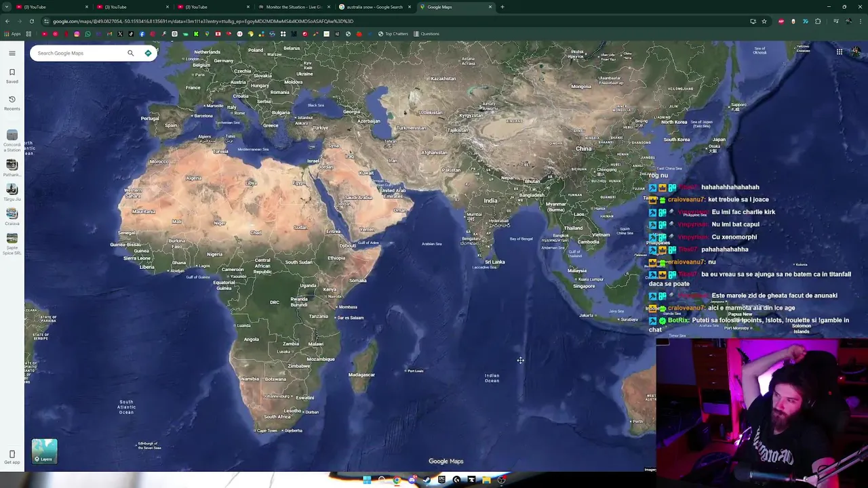Switch to the third YouTube tab
Viewport: 868px width, 488px height.
tap(212, 7)
